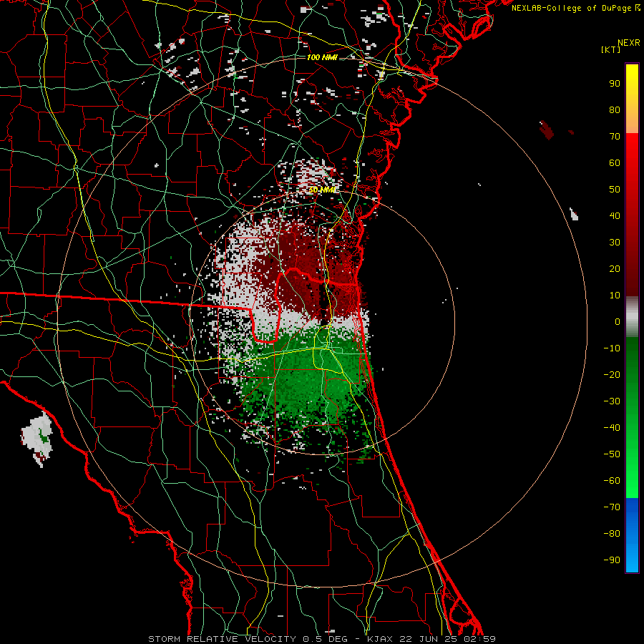Select the -50 value on the velocity scale
The image size is (644, 644).
click(612, 454)
